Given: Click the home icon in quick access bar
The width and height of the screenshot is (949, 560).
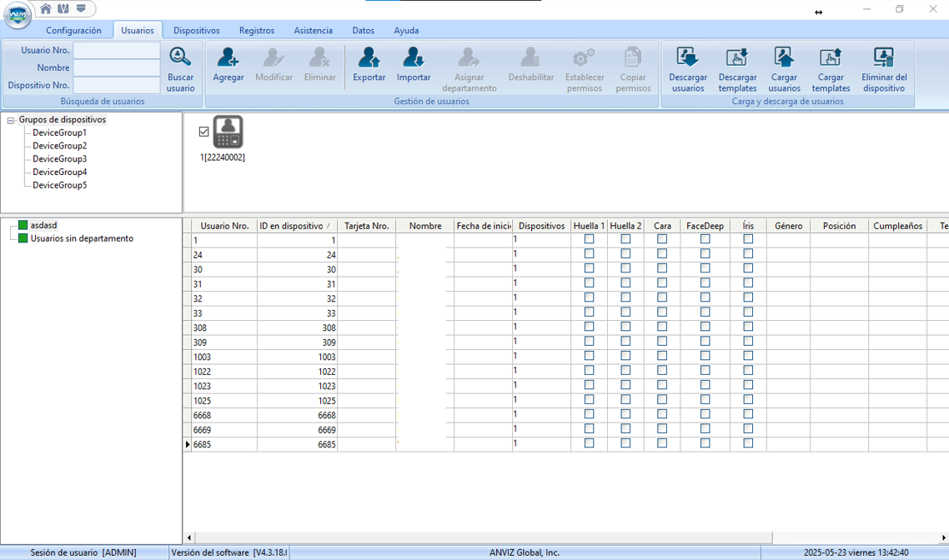Looking at the screenshot, I should tap(45, 8).
